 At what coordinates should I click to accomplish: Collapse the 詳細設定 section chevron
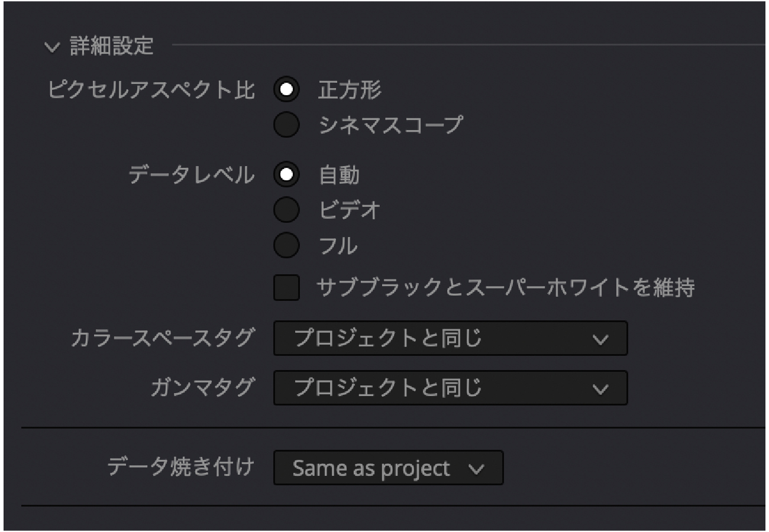[x=56, y=46]
